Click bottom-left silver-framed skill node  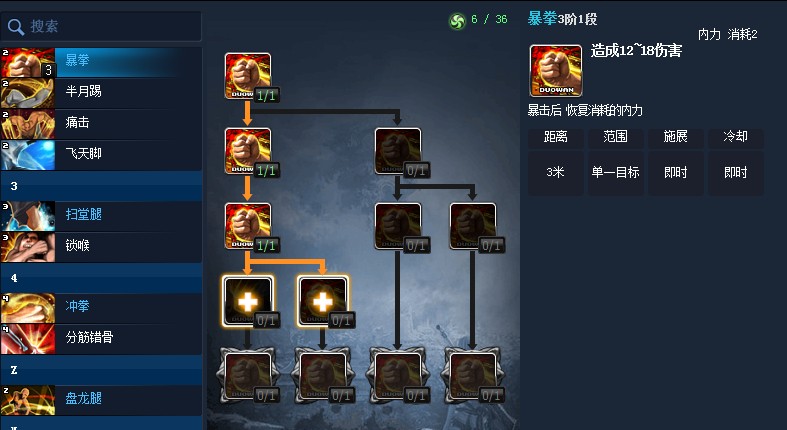coord(248,376)
